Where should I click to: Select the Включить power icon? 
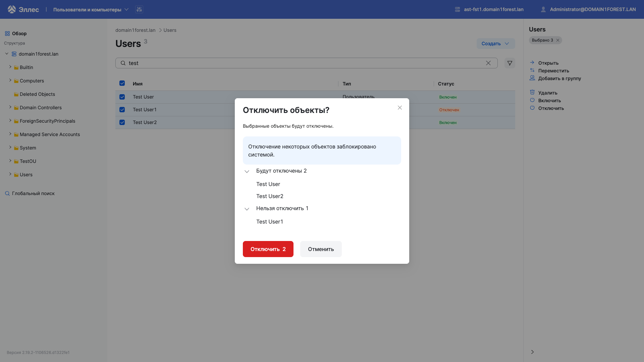point(533,100)
